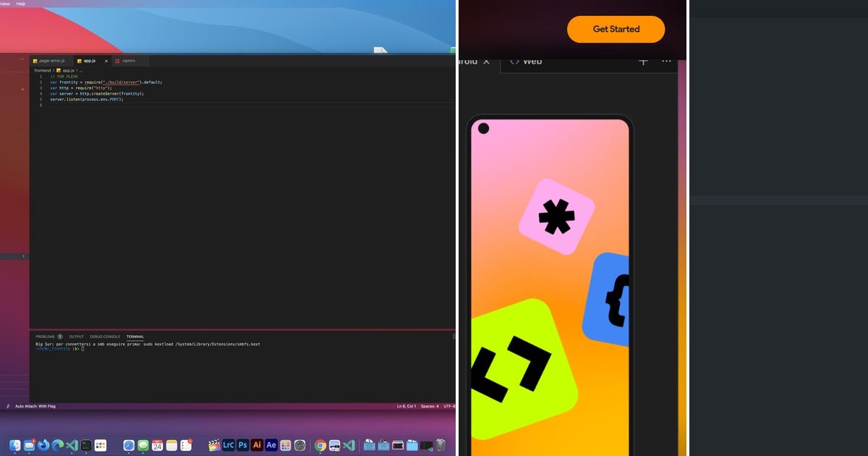Viewport: 868px width, 456px height.
Task: Select the Problems panel tab
Action: pyautogui.click(x=47, y=337)
